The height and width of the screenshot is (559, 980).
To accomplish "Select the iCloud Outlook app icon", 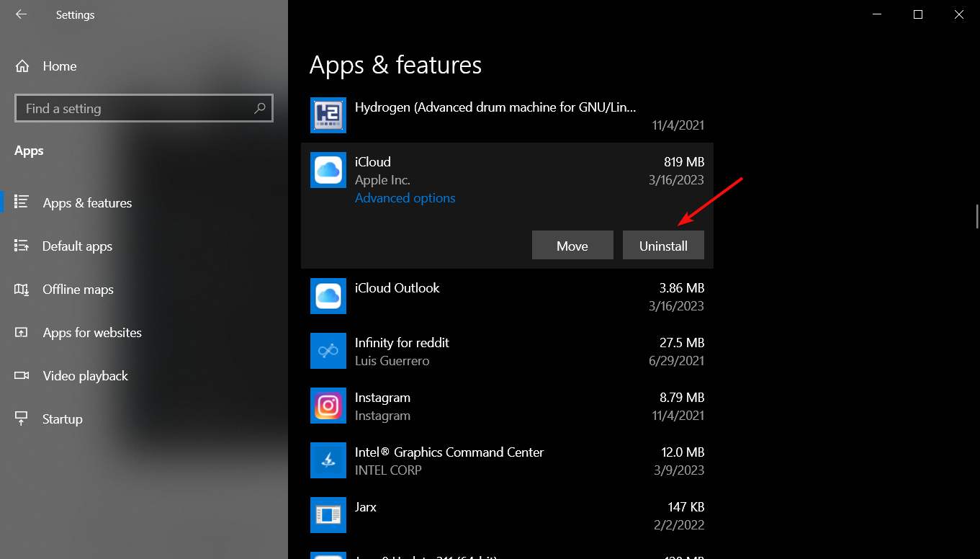I will point(328,296).
